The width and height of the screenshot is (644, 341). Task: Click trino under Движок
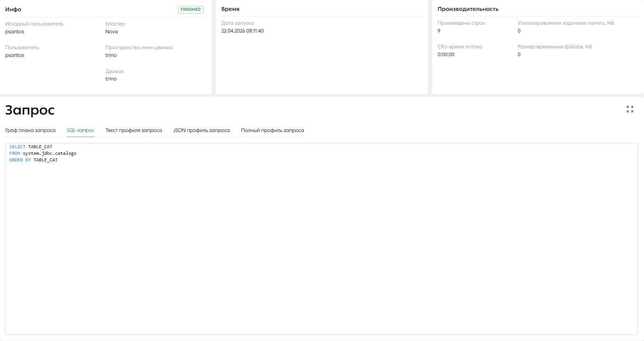point(111,79)
